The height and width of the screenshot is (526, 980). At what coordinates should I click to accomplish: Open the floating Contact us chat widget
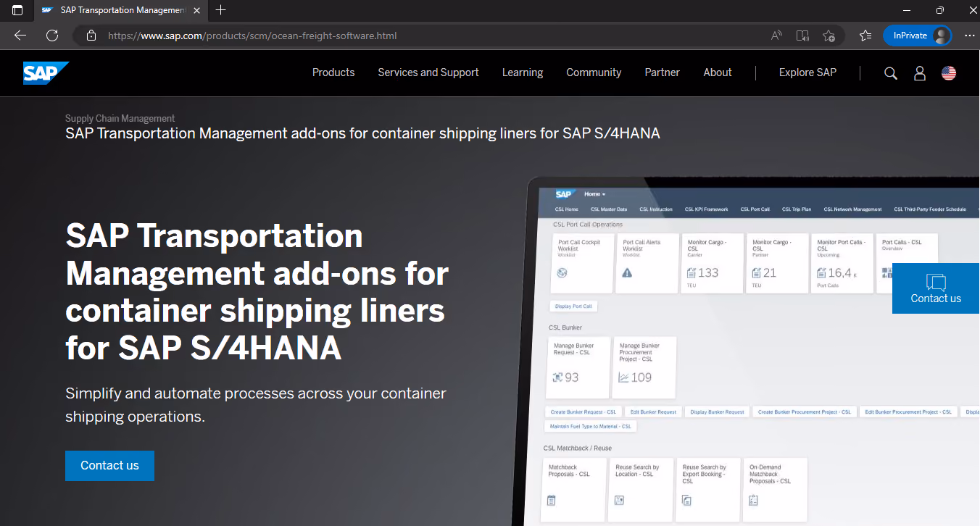click(x=936, y=288)
